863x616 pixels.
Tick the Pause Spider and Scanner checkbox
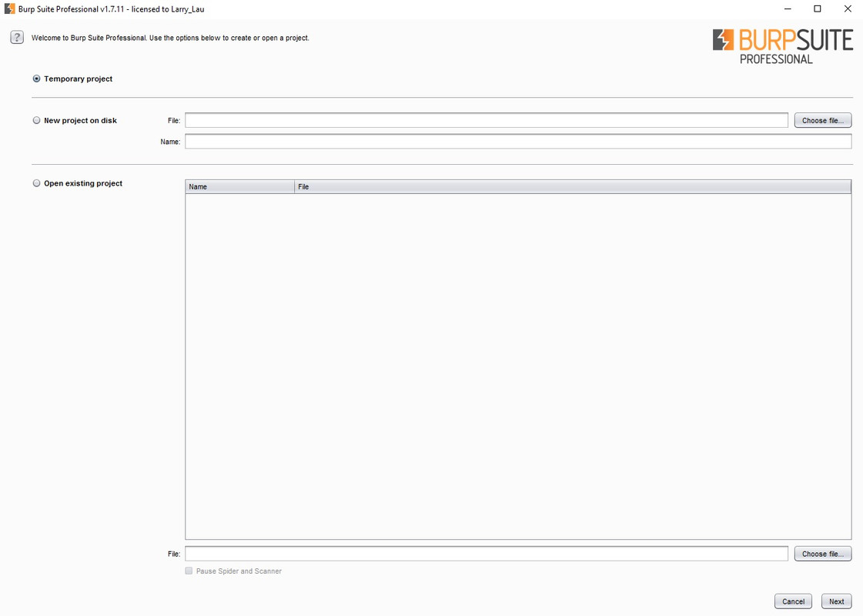tap(189, 571)
